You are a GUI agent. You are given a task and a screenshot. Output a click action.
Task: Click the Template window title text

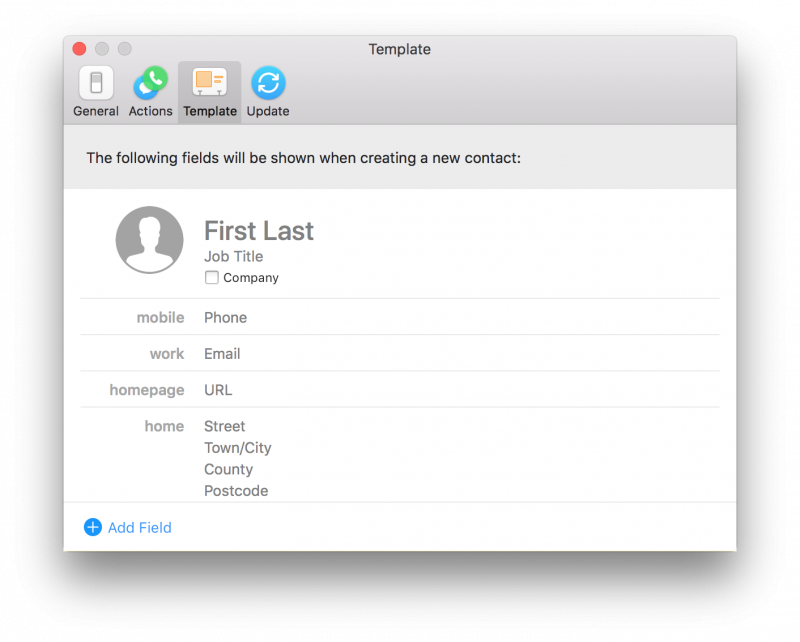click(x=399, y=49)
